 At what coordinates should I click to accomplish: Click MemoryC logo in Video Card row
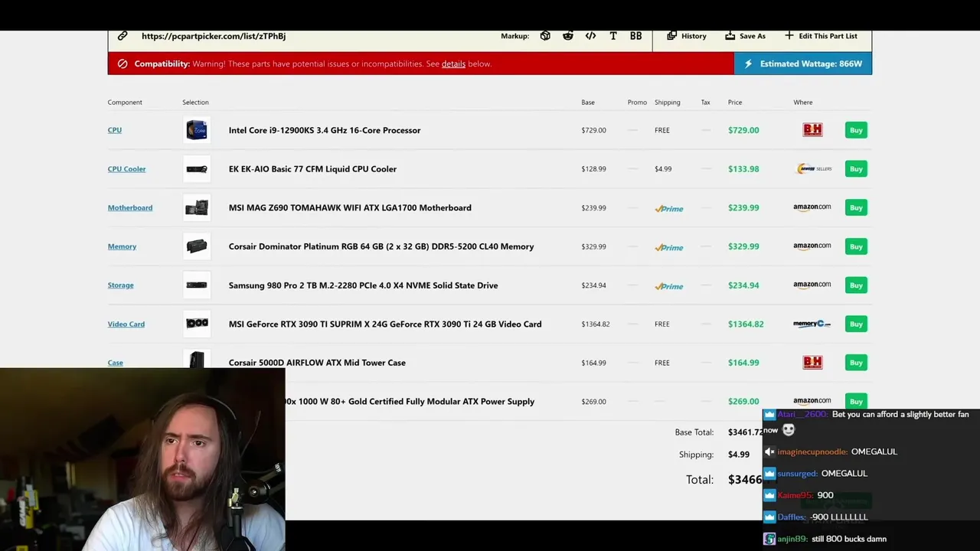(812, 324)
